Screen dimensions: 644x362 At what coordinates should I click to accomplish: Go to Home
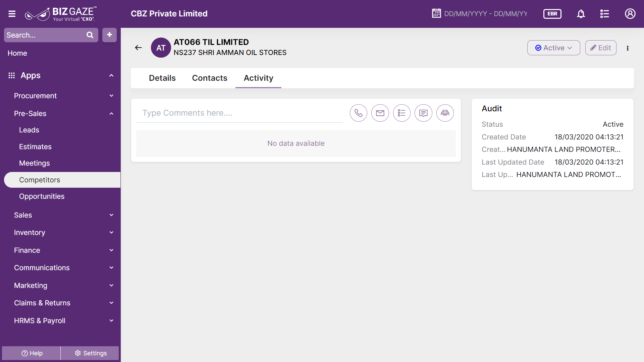point(17,53)
